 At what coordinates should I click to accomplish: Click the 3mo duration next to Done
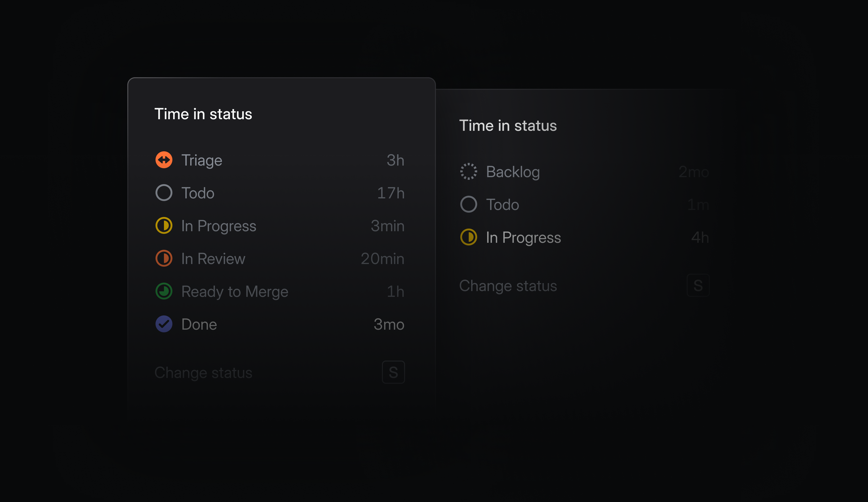pyautogui.click(x=389, y=324)
